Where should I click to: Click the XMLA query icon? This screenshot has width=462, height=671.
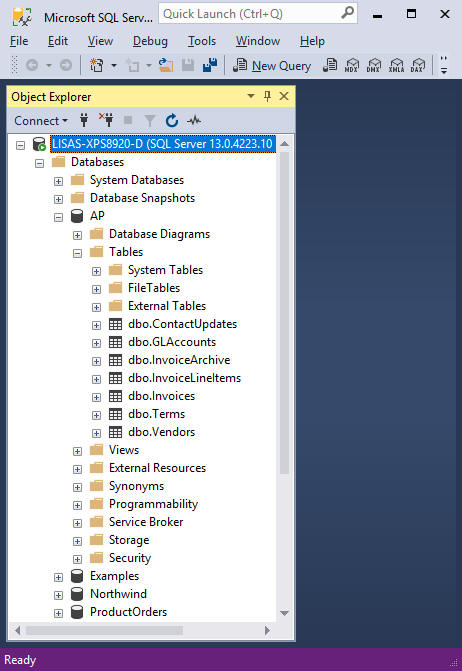pos(396,65)
